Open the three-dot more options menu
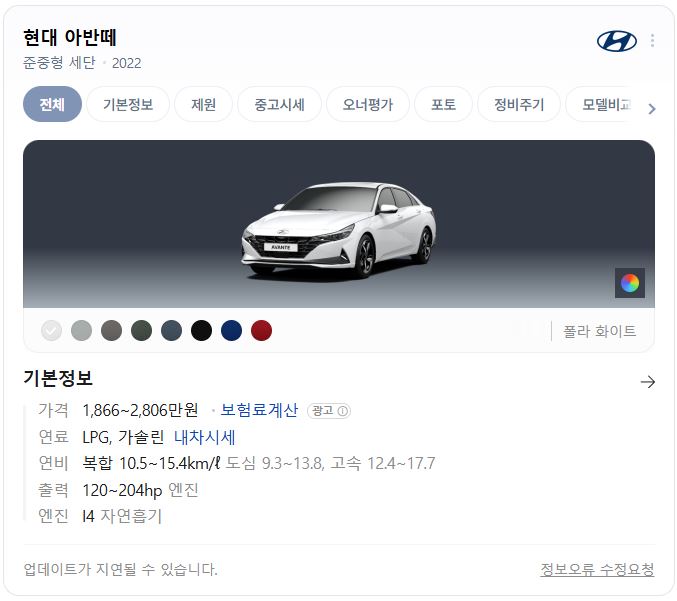677x601 pixels. pyautogui.click(x=652, y=41)
